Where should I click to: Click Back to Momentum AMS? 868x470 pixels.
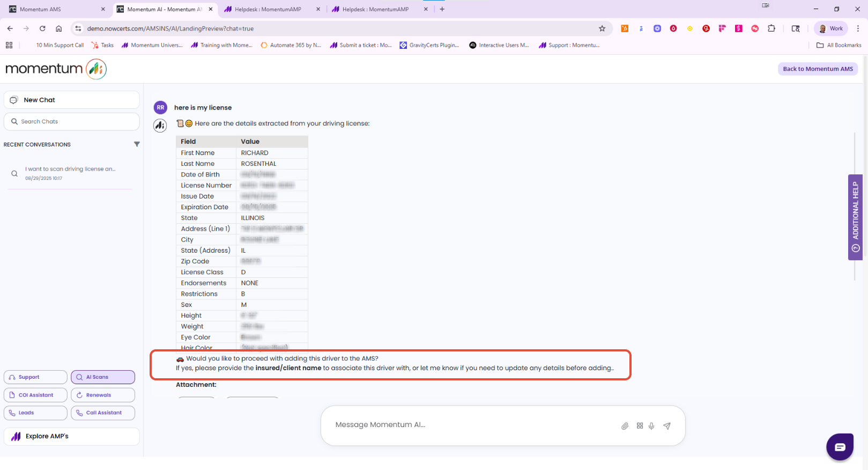pos(818,69)
